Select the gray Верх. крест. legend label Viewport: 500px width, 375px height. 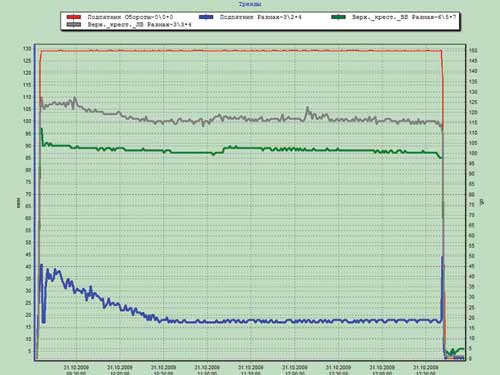140,25
